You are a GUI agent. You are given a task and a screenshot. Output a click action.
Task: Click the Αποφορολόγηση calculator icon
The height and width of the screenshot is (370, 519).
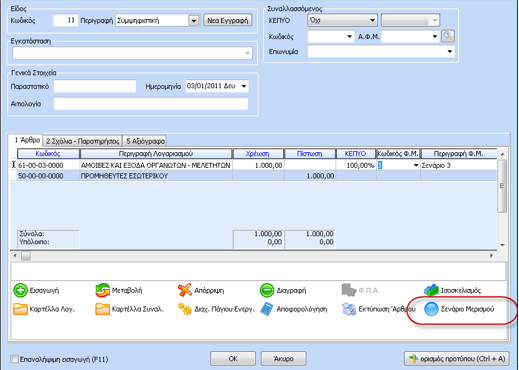267,309
